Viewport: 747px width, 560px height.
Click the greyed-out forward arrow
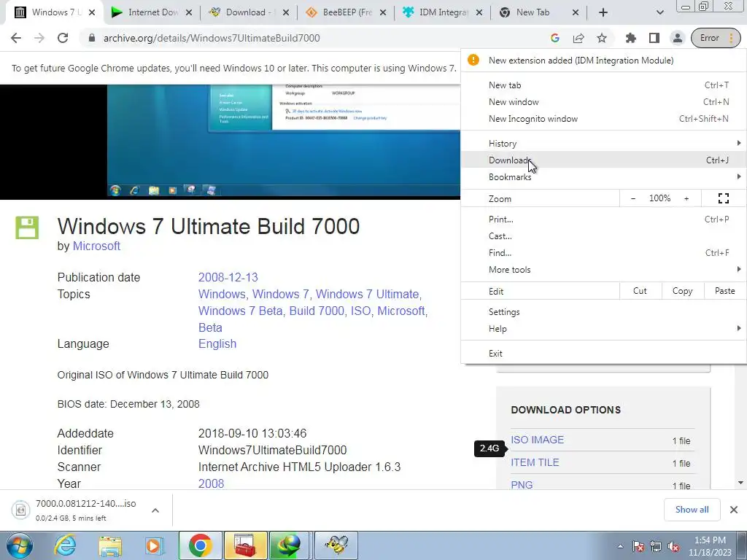point(39,38)
